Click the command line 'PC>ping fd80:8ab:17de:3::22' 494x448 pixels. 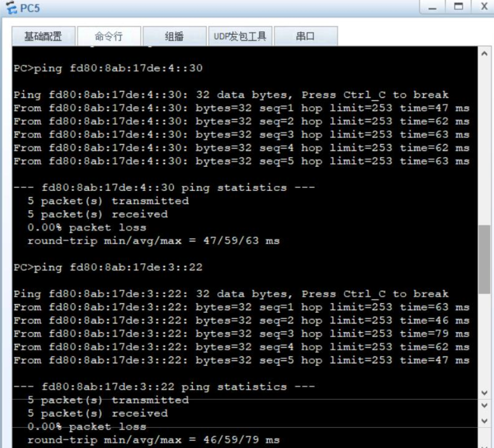(x=108, y=267)
